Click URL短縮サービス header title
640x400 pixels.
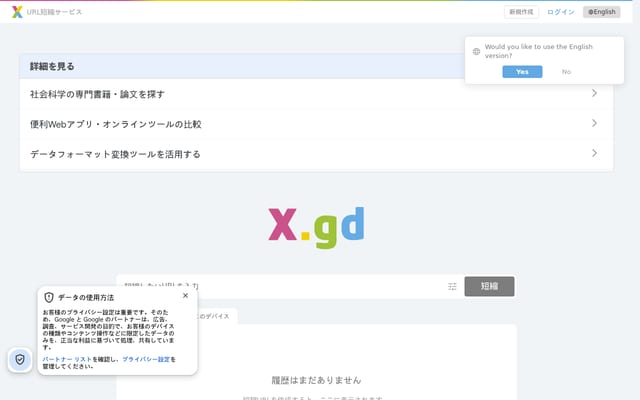point(54,12)
